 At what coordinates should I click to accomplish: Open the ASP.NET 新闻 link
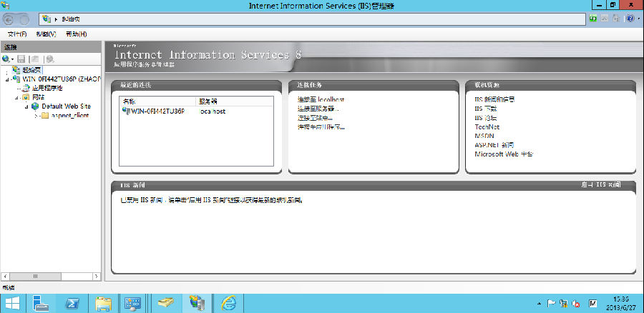(x=494, y=145)
